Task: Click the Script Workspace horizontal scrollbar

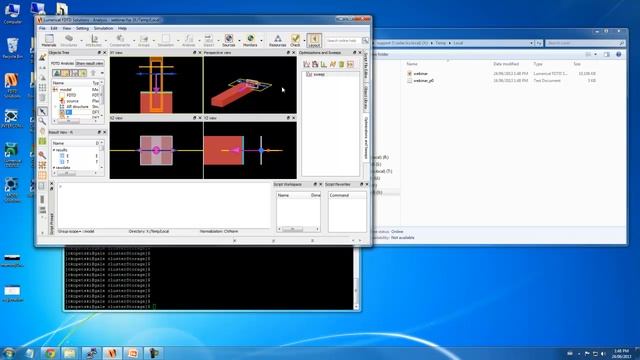Action: pos(298,229)
